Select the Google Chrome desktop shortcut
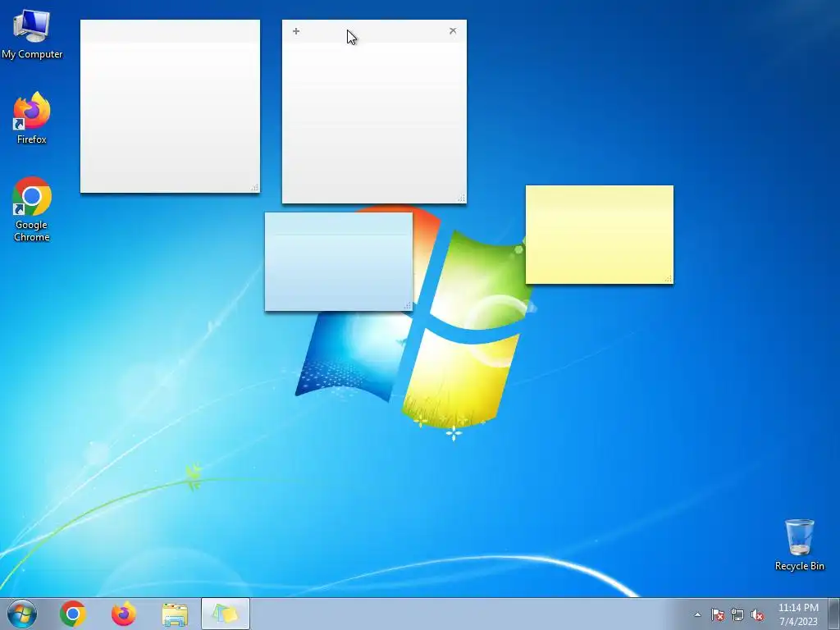This screenshot has height=630, width=840. point(32,209)
